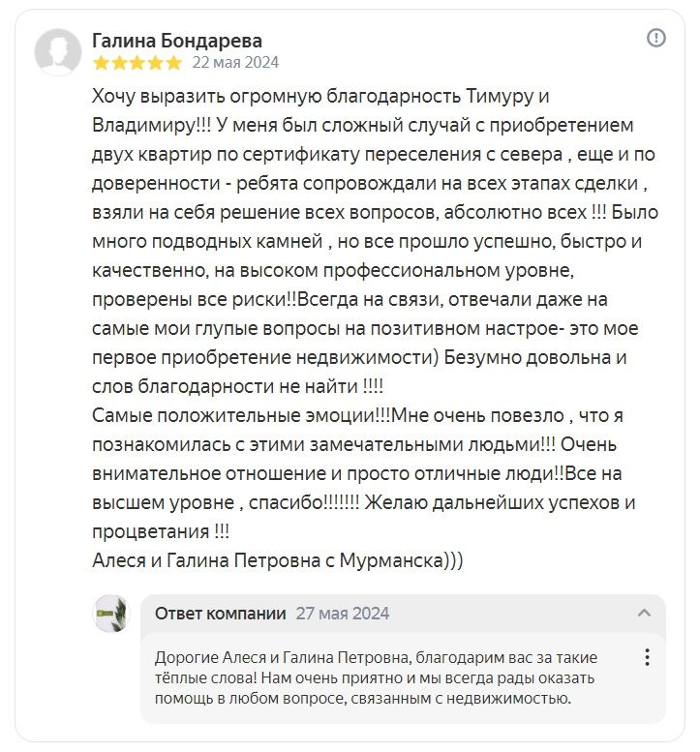Open the three-dot menu on company reply
The height and width of the screenshot is (752, 700).
click(647, 657)
